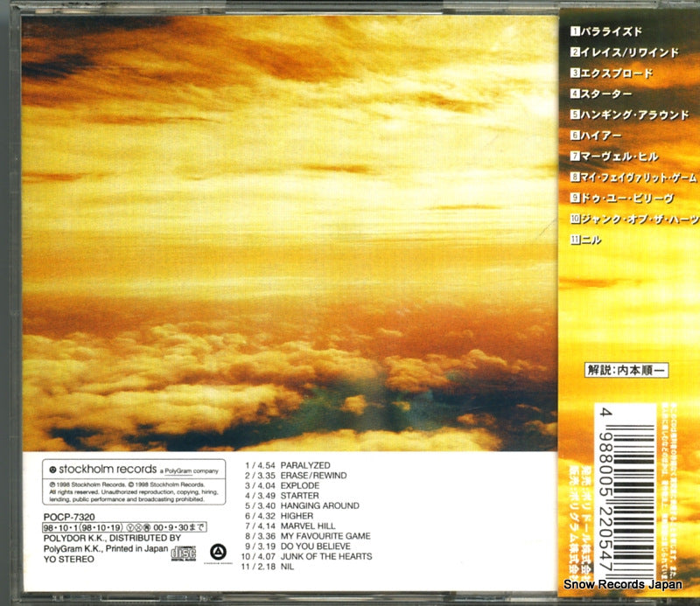The image size is (700, 606).
Task: Click the JUNK OF THE HEARTS track
Action: [x=325, y=556]
